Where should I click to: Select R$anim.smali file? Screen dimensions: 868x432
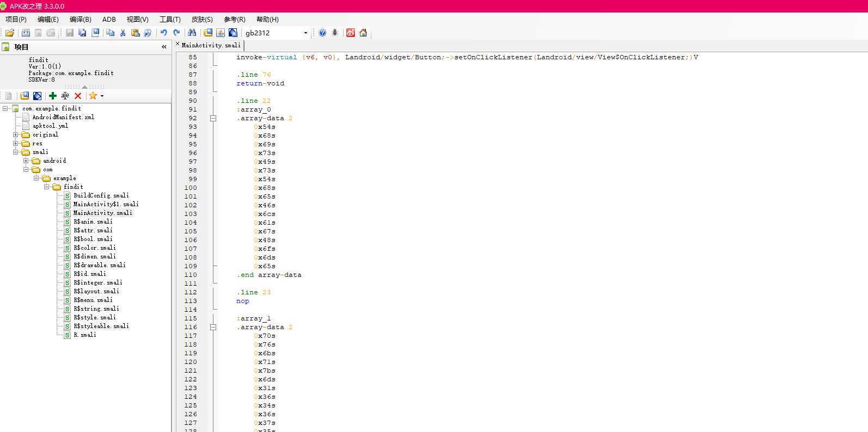click(x=93, y=221)
